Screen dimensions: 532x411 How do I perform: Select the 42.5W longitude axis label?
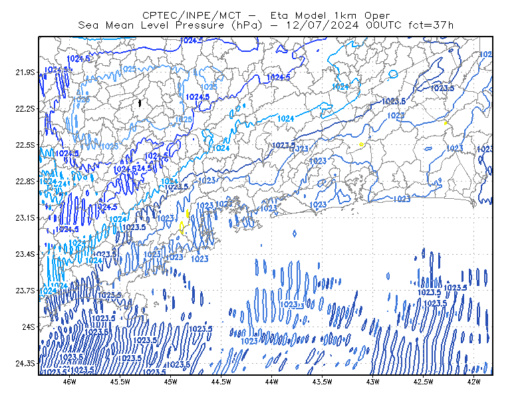click(x=423, y=382)
